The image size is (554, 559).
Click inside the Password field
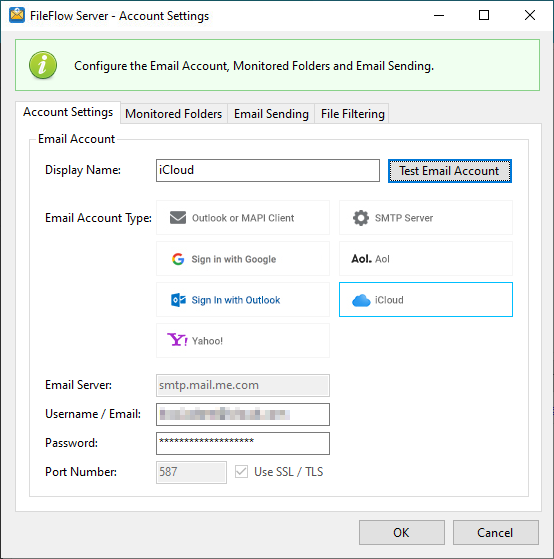(243, 443)
